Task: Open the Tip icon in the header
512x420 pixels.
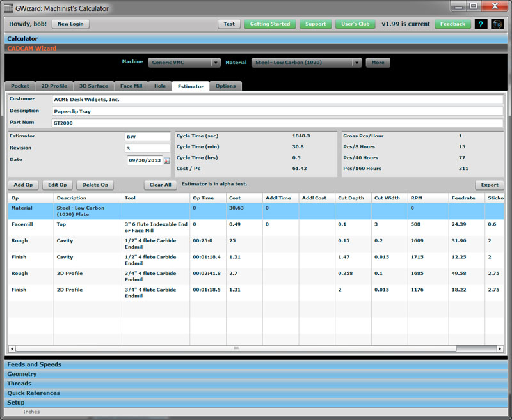Action: click(x=497, y=24)
